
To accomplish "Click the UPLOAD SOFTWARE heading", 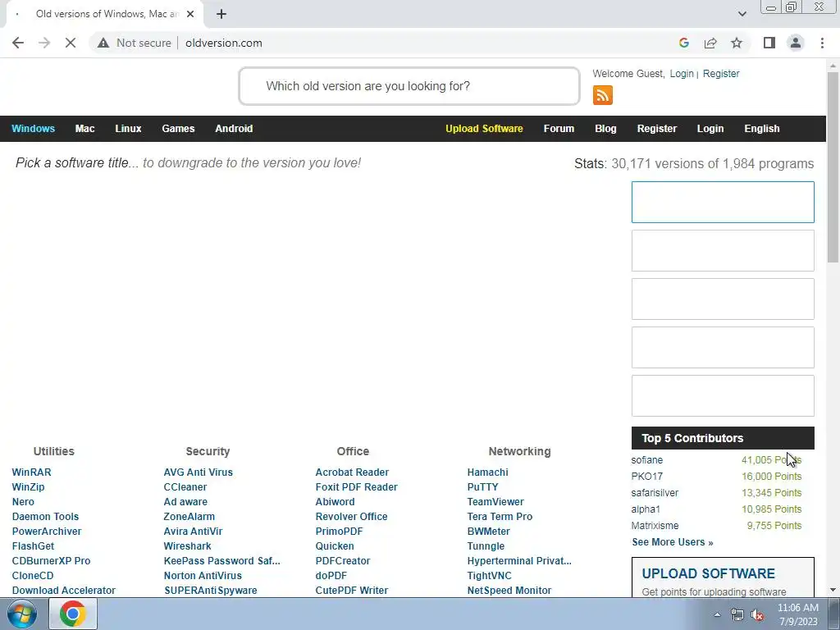I will [x=708, y=573].
